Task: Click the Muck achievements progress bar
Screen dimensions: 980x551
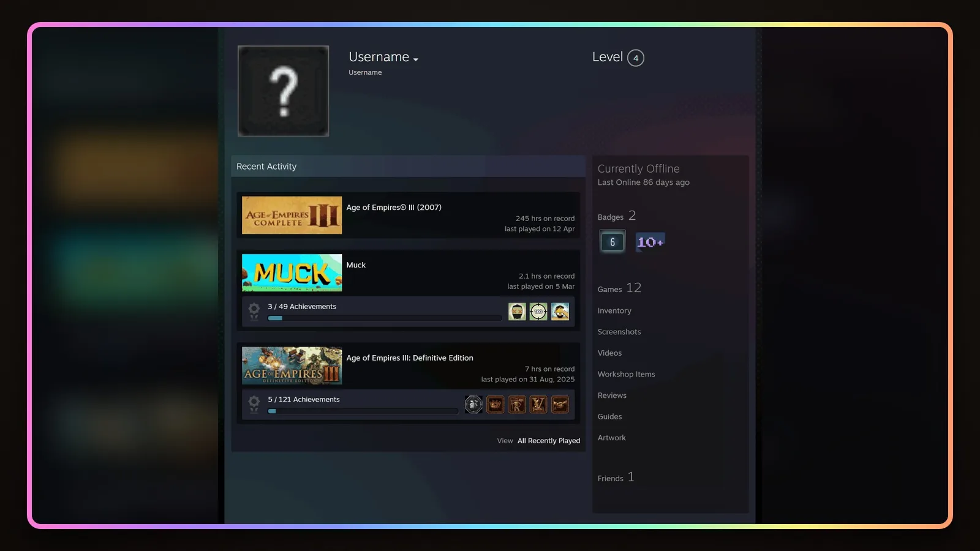Action: 385,318
